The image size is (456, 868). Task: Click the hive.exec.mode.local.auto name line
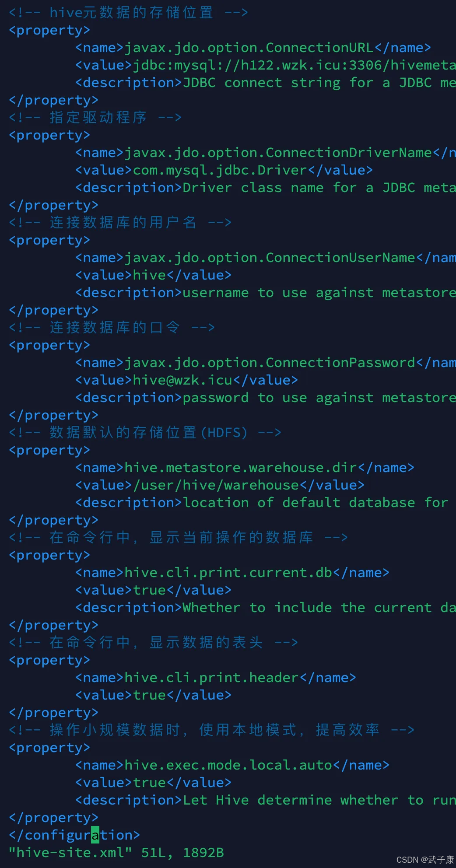(232, 765)
